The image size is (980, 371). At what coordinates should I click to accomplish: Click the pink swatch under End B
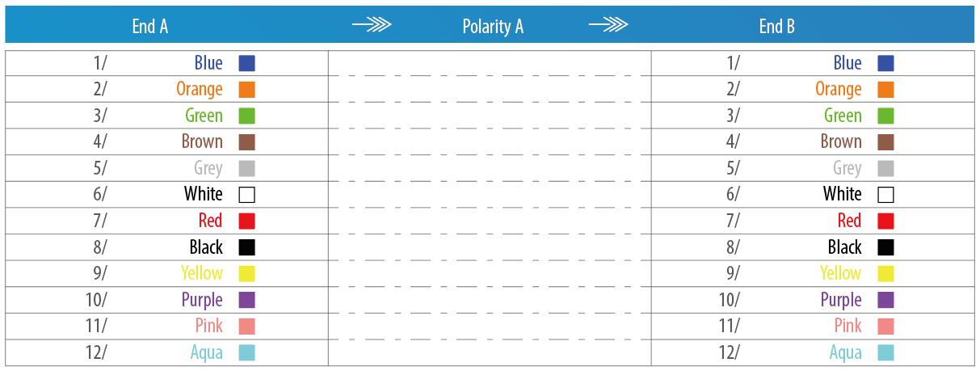(886, 326)
